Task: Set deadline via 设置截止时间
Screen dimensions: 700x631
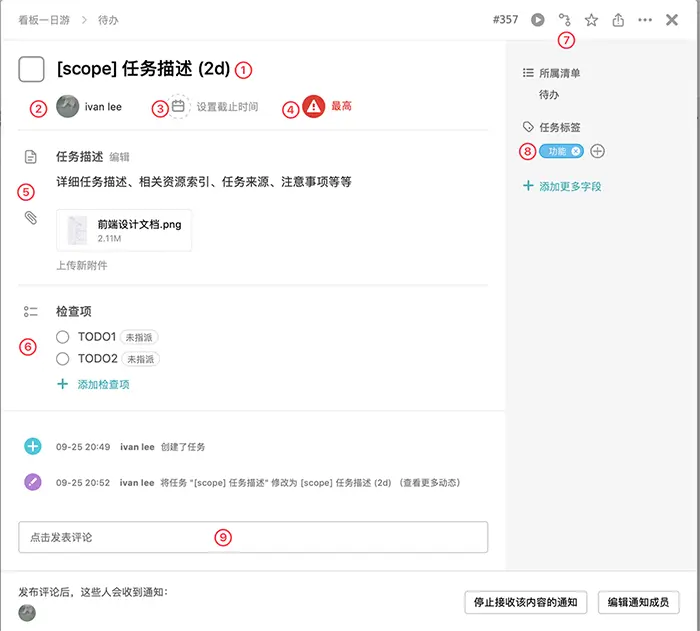Action: [227, 107]
